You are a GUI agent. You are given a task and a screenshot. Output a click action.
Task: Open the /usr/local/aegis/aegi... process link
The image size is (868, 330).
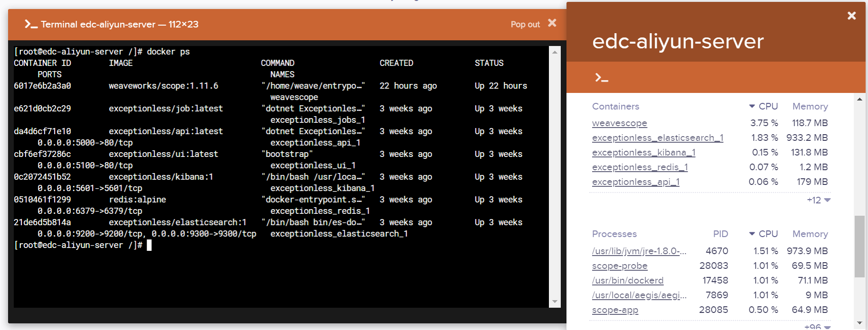[639, 295]
